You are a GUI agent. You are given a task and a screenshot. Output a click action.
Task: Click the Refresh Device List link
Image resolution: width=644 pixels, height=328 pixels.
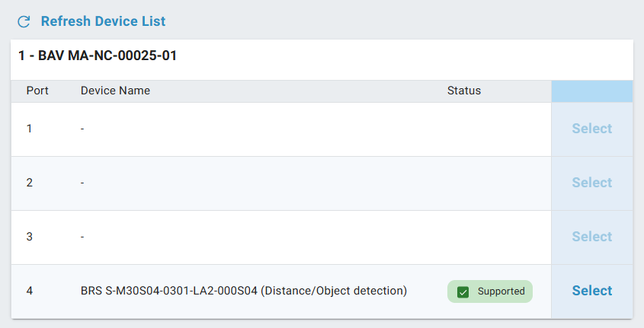[x=103, y=21]
